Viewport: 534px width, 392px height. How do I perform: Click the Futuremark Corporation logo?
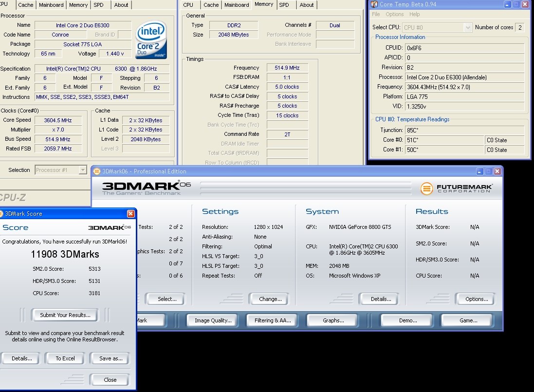[456, 188]
